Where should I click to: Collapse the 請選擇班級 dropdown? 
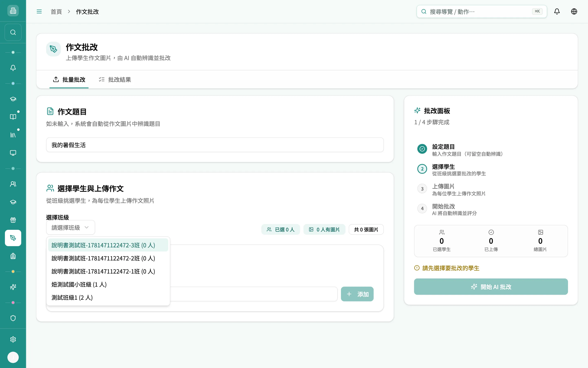[x=70, y=227]
